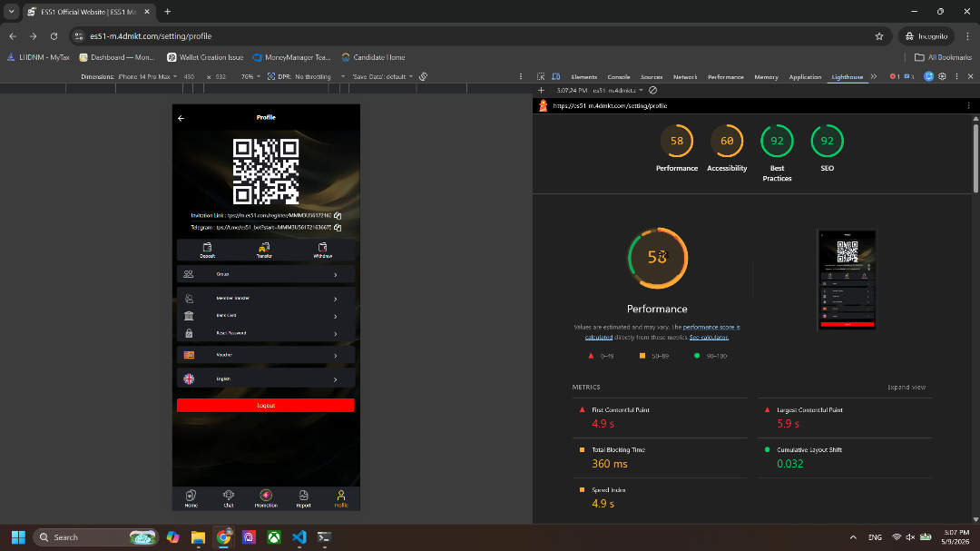Open the Member Transfer row
The height and width of the screenshot is (551, 980).
266,299
